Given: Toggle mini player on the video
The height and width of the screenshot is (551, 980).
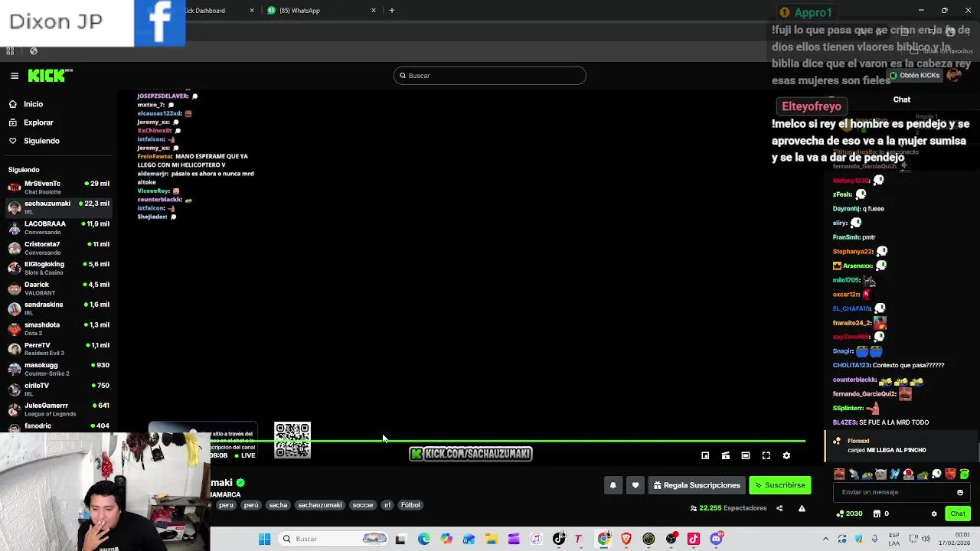Looking at the screenshot, I should click(705, 455).
